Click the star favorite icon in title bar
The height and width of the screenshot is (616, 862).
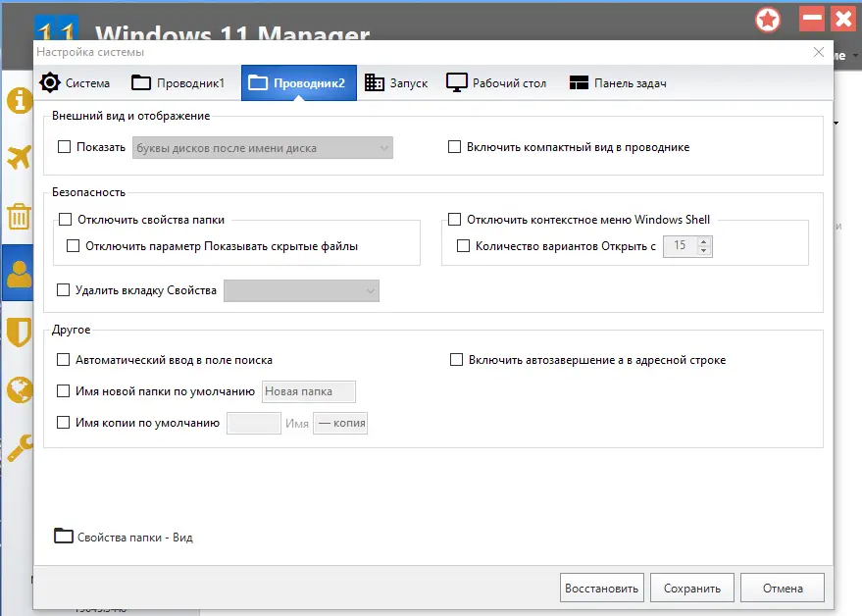768,21
